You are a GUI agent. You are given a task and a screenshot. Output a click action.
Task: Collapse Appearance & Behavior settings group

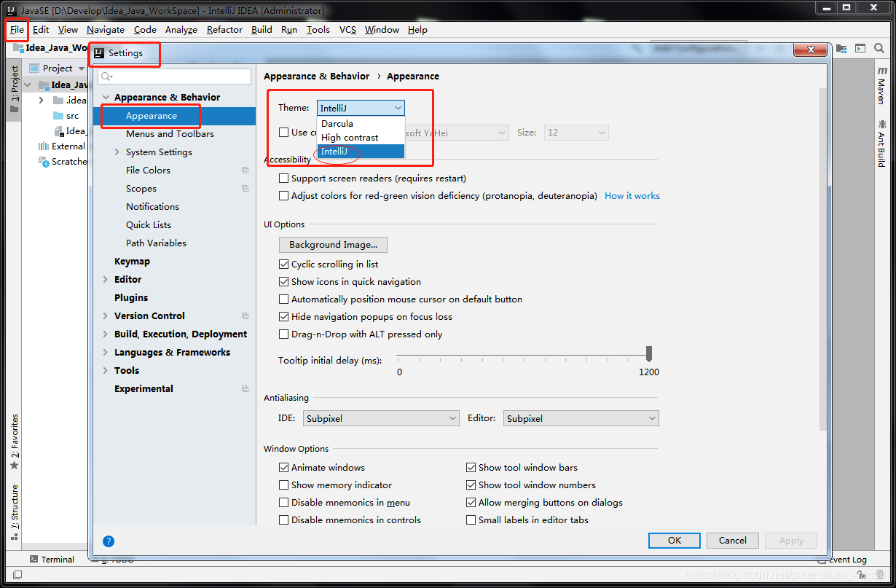tap(106, 98)
